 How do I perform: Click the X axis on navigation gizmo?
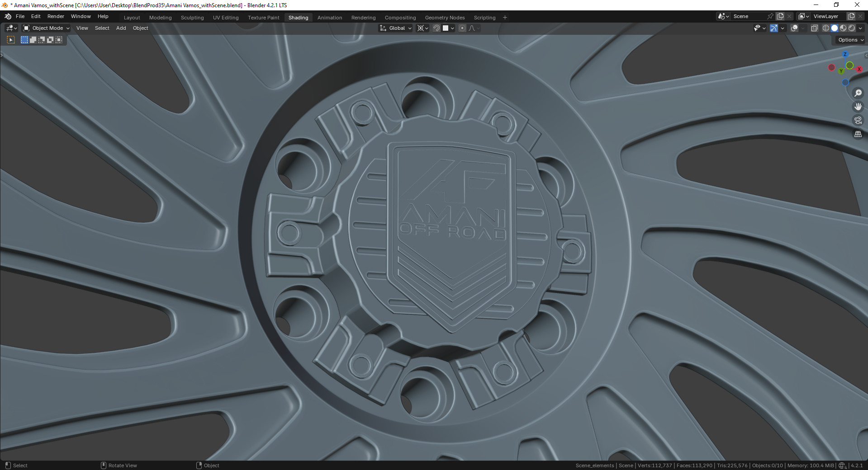coord(859,69)
